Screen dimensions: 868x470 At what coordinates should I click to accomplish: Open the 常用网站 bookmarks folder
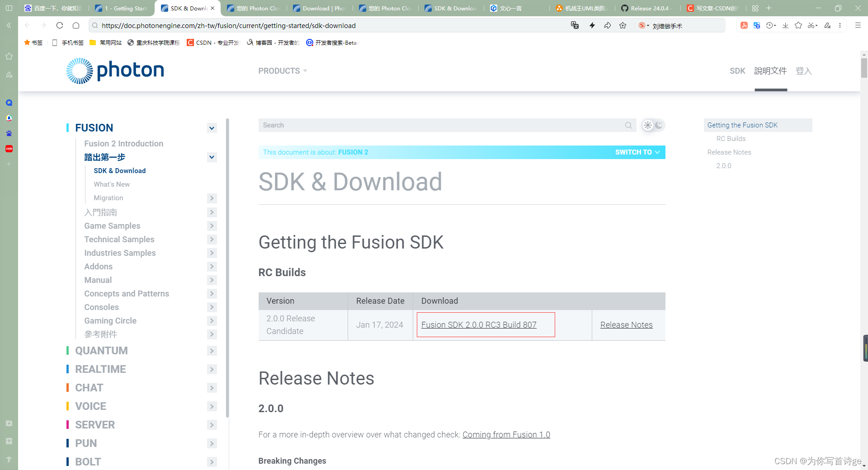click(x=105, y=42)
